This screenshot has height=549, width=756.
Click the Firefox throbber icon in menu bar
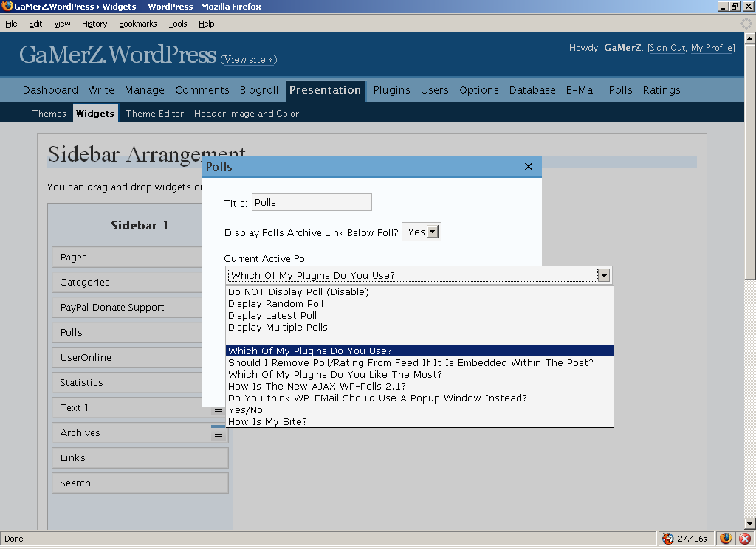[746, 24]
